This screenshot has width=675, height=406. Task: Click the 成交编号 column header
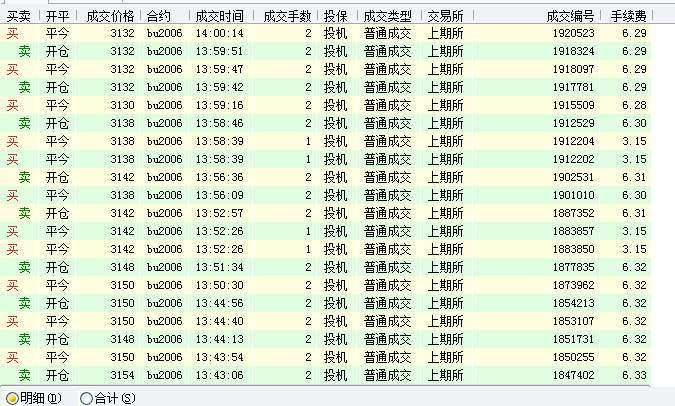(571, 16)
